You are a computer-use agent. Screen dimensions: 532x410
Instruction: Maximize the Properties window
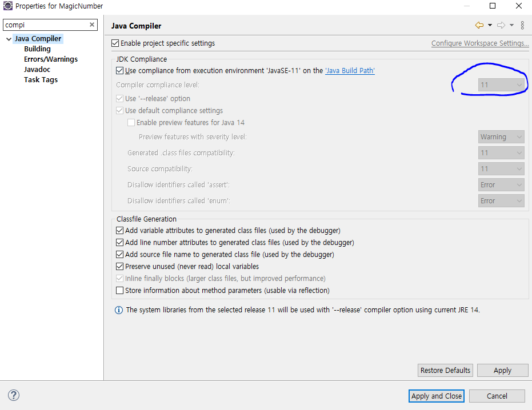pyautogui.click(x=493, y=6)
